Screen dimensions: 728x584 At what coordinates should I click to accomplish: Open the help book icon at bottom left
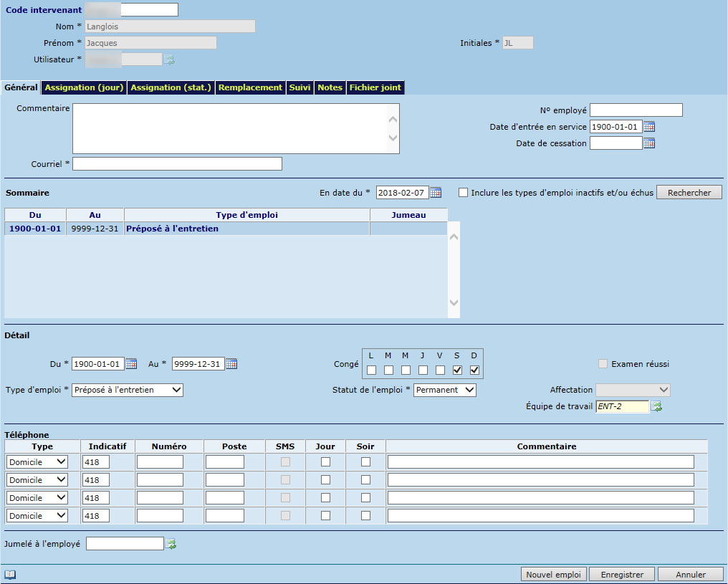click(x=10, y=575)
